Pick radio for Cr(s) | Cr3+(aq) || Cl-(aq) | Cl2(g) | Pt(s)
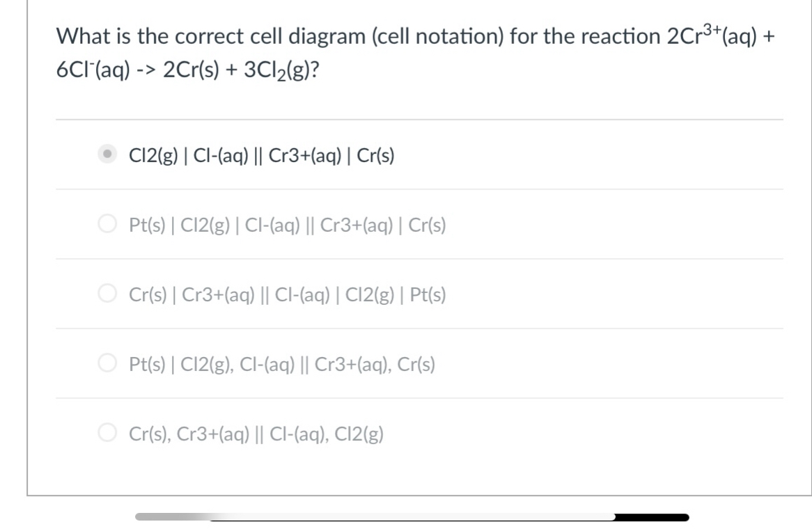 (x=107, y=293)
